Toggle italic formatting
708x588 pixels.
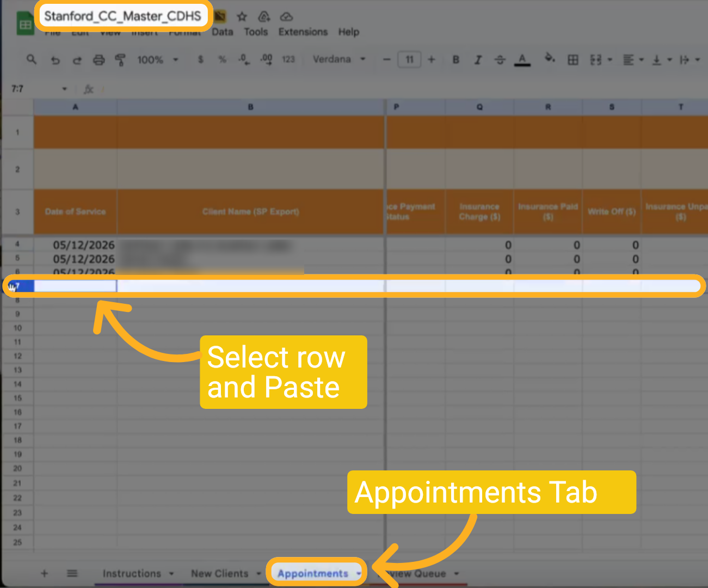pyautogui.click(x=478, y=59)
